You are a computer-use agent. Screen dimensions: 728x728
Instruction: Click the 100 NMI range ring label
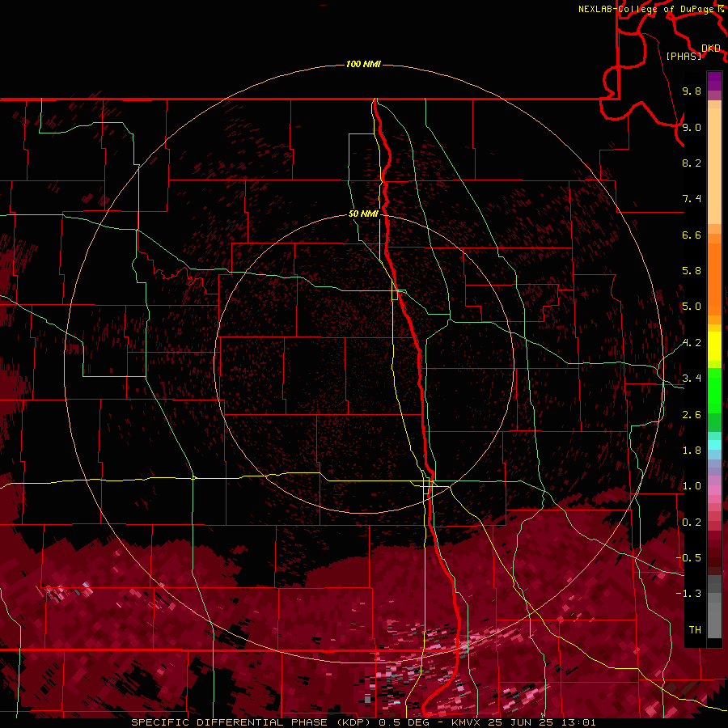363,64
